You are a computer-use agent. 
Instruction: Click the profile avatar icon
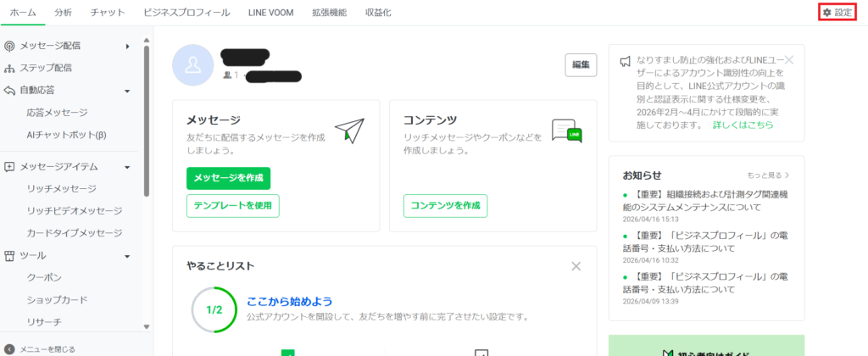coord(193,66)
